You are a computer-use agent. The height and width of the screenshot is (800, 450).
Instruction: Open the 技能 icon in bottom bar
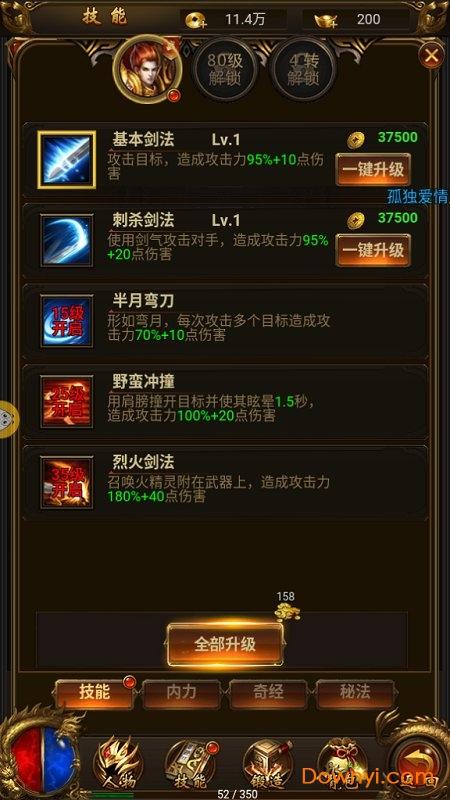[x=192, y=765]
